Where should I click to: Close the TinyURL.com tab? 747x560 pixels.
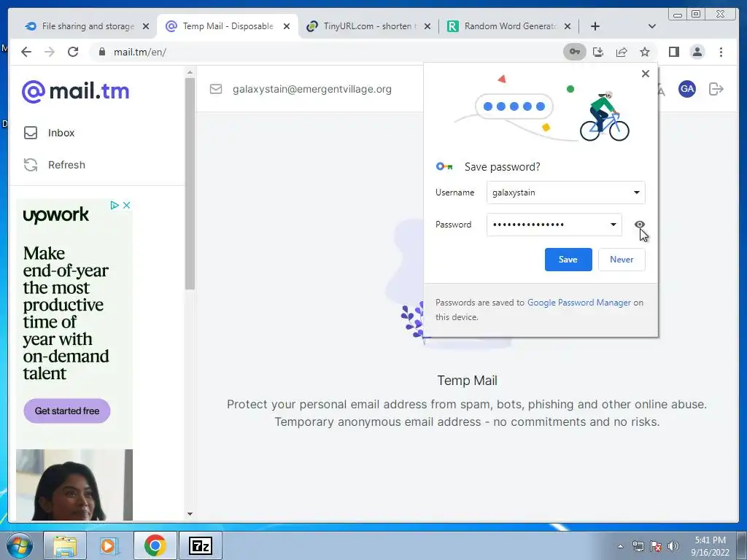427,26
